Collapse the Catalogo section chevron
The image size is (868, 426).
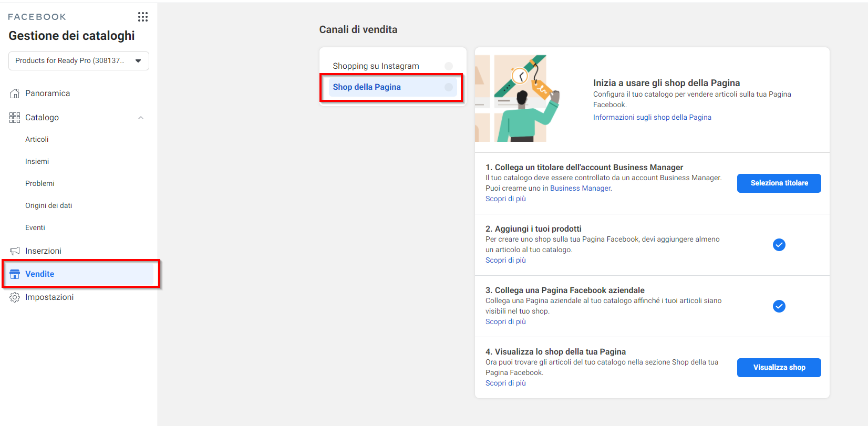click(141, 118)
